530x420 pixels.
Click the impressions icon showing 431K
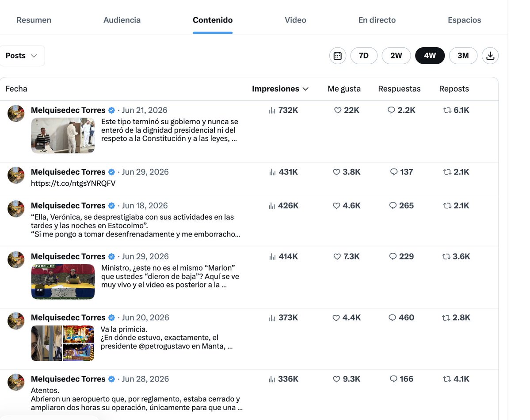[x=272, y=172]
